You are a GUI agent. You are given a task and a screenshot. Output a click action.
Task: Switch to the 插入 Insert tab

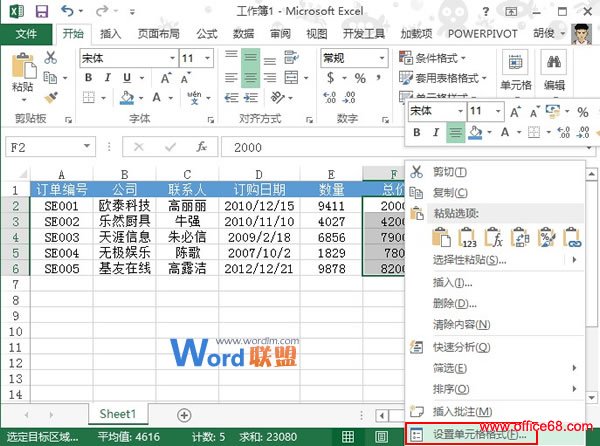[x=111, y=34]
